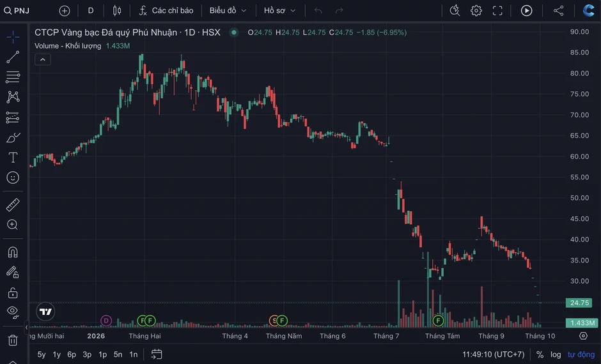Open chart settings gear in top toolbar
This screenshot has height=364, width=601.
click(476, 11)
